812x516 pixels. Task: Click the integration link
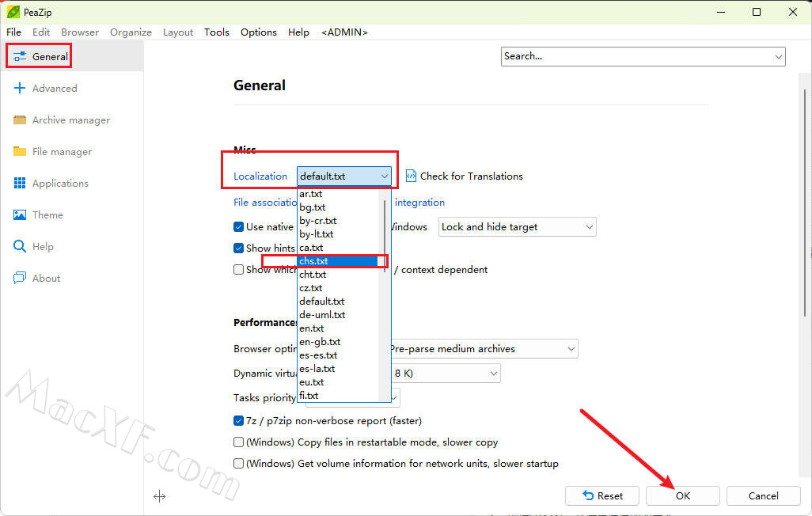[419, 202]
